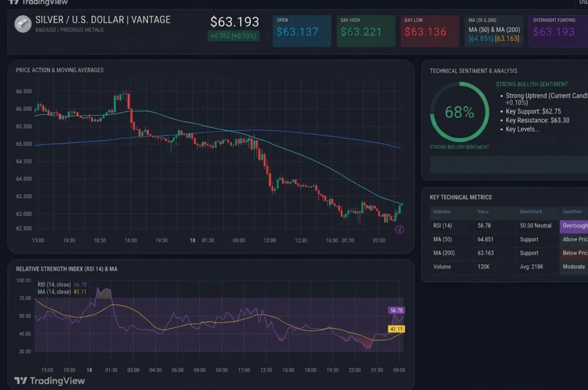
Task: Click the RELATIVE STRENGTH INDEX (RSI 14) & MA heading
Action: (x=67, y=269)
